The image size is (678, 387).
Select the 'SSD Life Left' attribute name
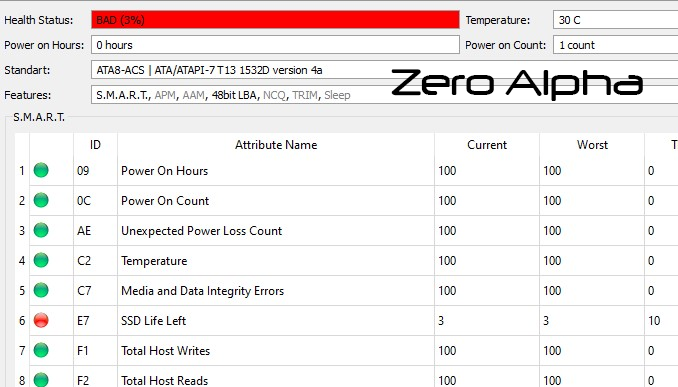click(x=154, y=321)
